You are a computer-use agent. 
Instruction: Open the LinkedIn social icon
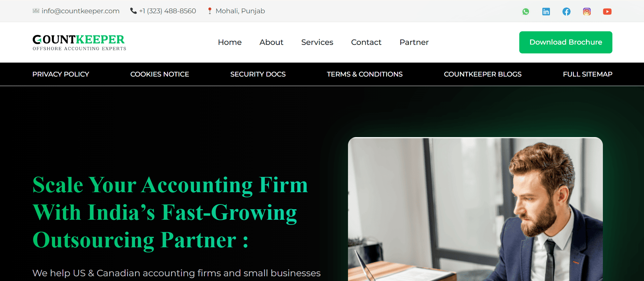click(546, 12)
